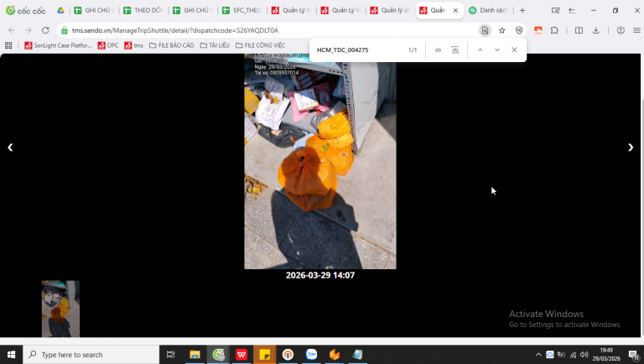
Task: Click the address bar URL
Action: point(175,30)
